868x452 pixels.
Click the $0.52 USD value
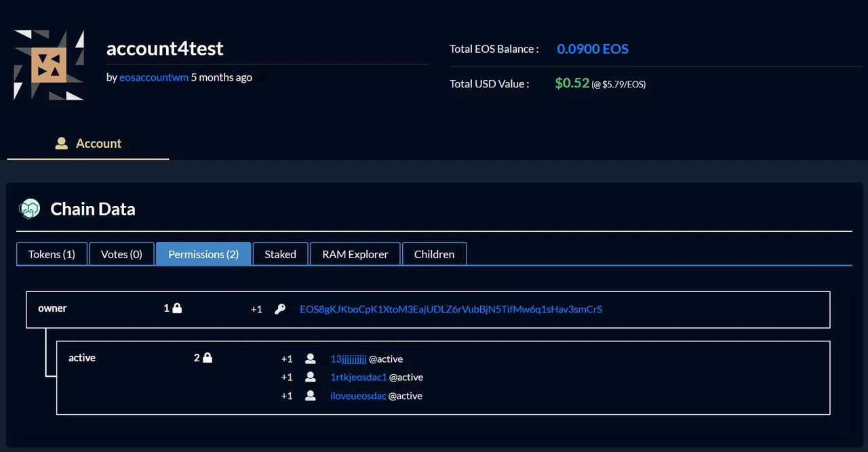point(572,83)
